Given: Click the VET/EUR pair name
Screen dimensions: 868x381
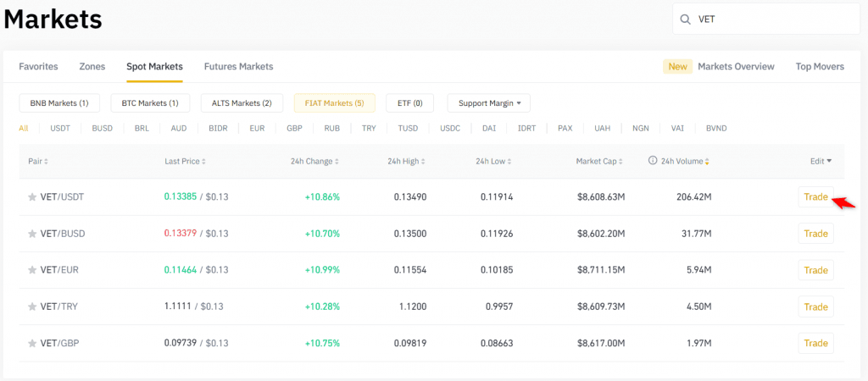Looking at the screenshot, I should coord(60,270).
